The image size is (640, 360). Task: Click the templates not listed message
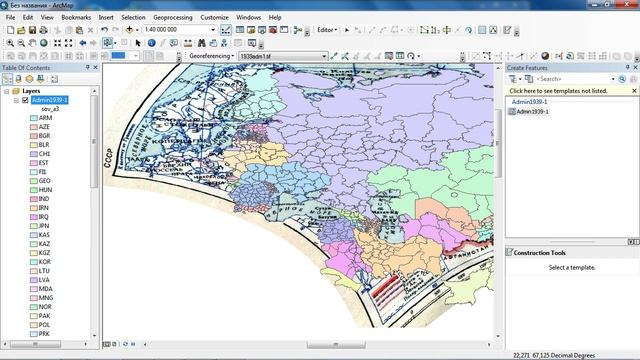coord(558,91)
